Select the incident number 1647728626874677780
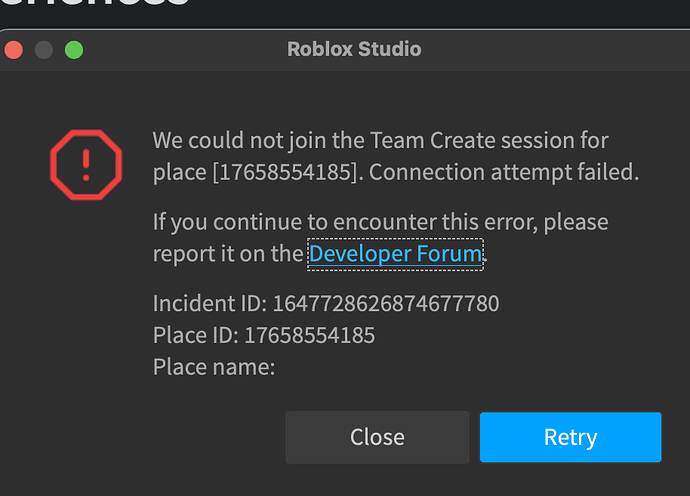The image size is (690, 496). point(385,303)
